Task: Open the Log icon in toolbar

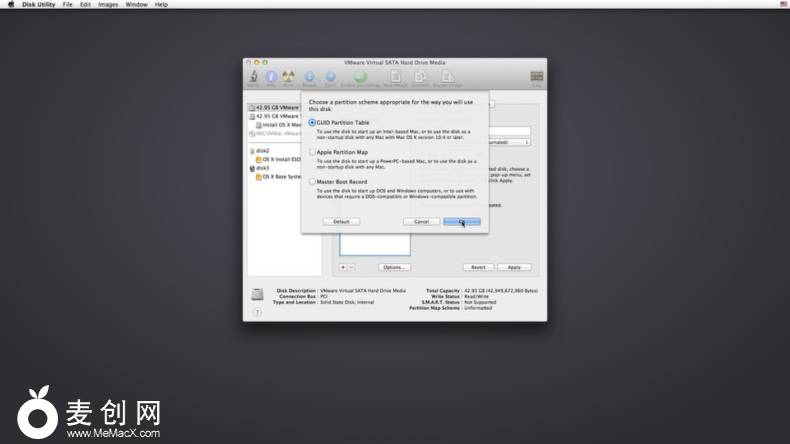Action: (x=537, y=78)
